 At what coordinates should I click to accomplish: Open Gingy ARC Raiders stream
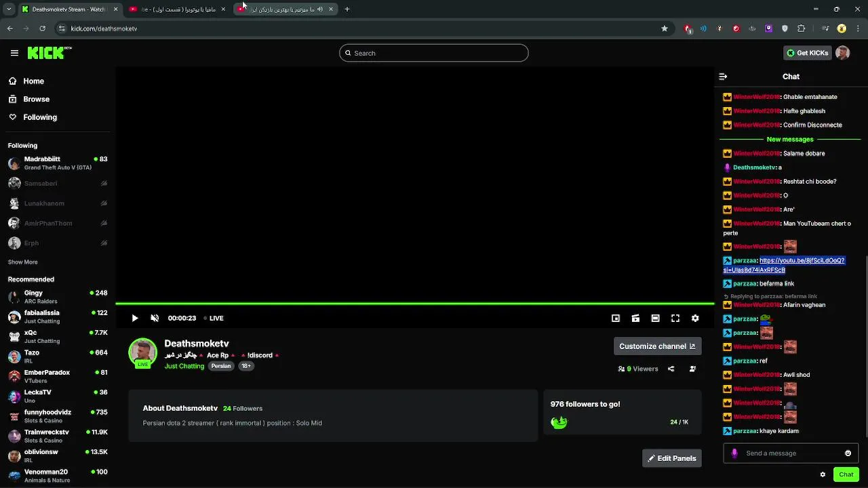[58, 297]
